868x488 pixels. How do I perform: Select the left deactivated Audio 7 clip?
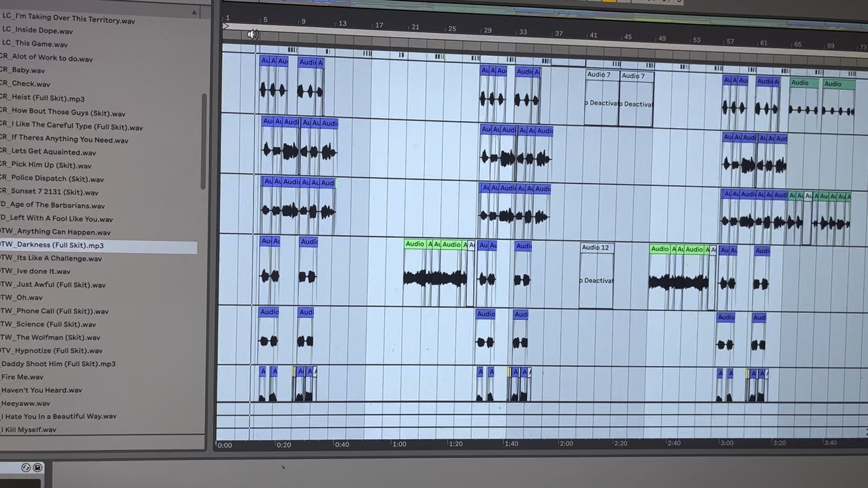coord(600,99)
